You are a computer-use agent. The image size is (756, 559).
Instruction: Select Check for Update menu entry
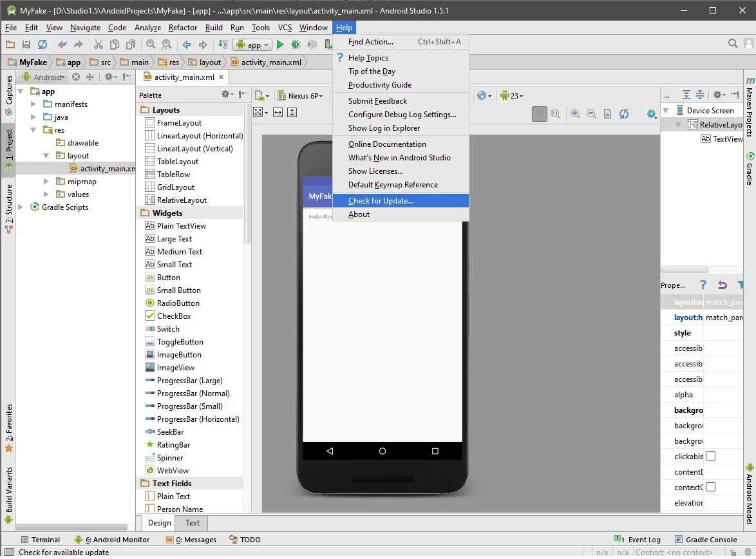coord(401,201)
